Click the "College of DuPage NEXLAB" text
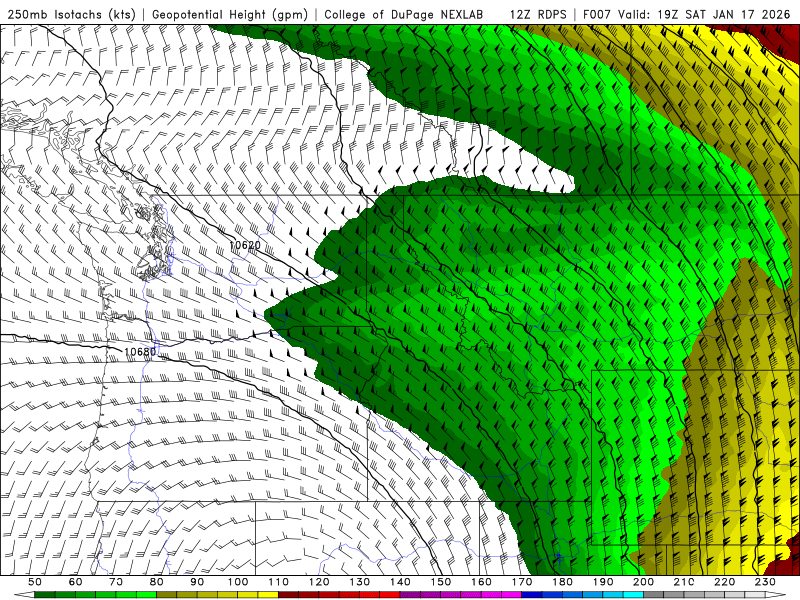Image resolution: width=800 pixels, height=600 pixels. coord(404,14)
